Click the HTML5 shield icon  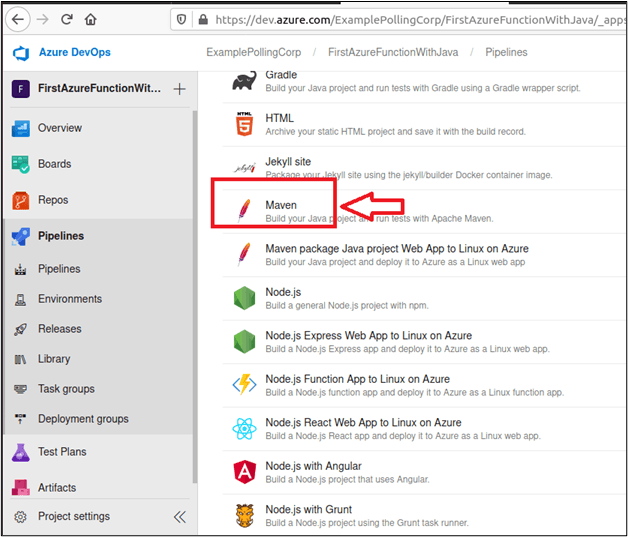tap(244, 124)
